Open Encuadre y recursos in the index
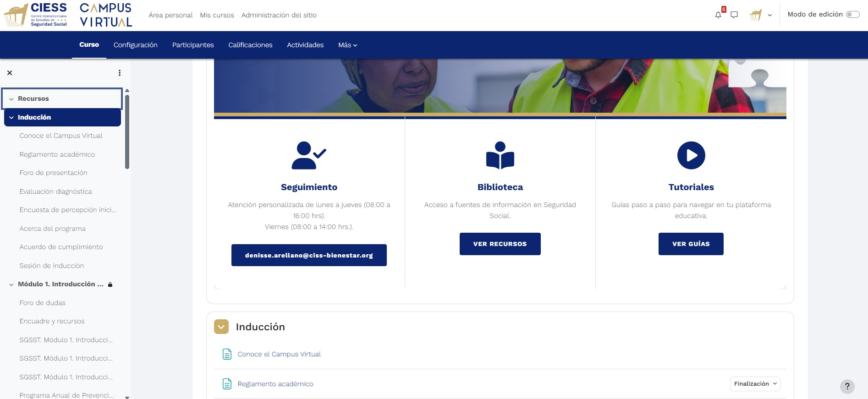 [x=52, y=321]
